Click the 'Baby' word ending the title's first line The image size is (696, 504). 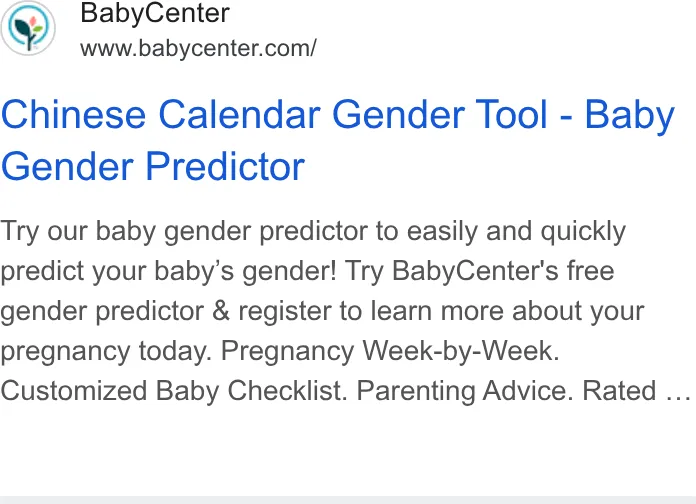coord(629,115)
